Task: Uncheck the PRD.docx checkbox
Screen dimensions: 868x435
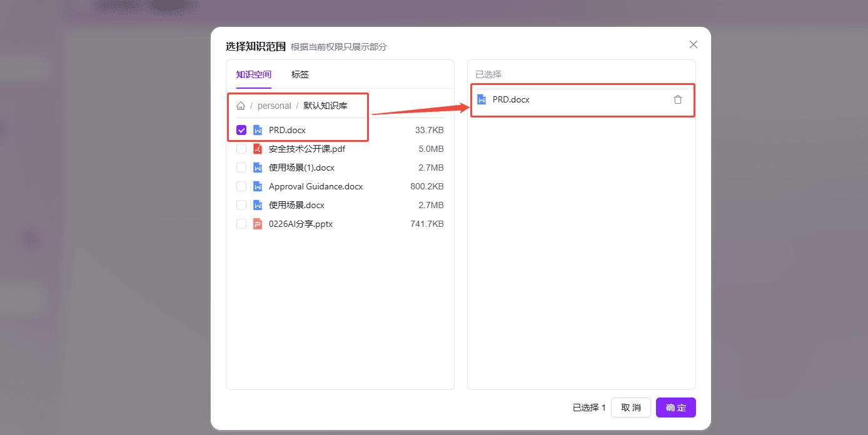Action: point(241,130)
